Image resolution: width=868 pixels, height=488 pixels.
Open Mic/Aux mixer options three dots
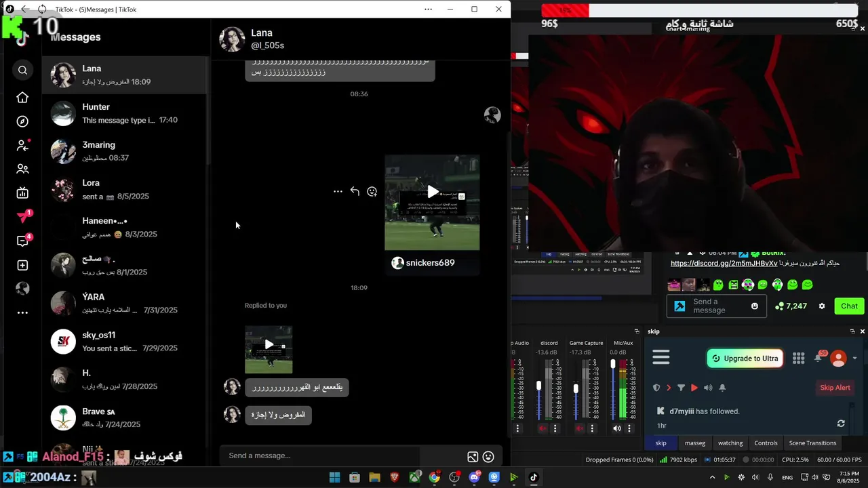click(x=629, y=428)
